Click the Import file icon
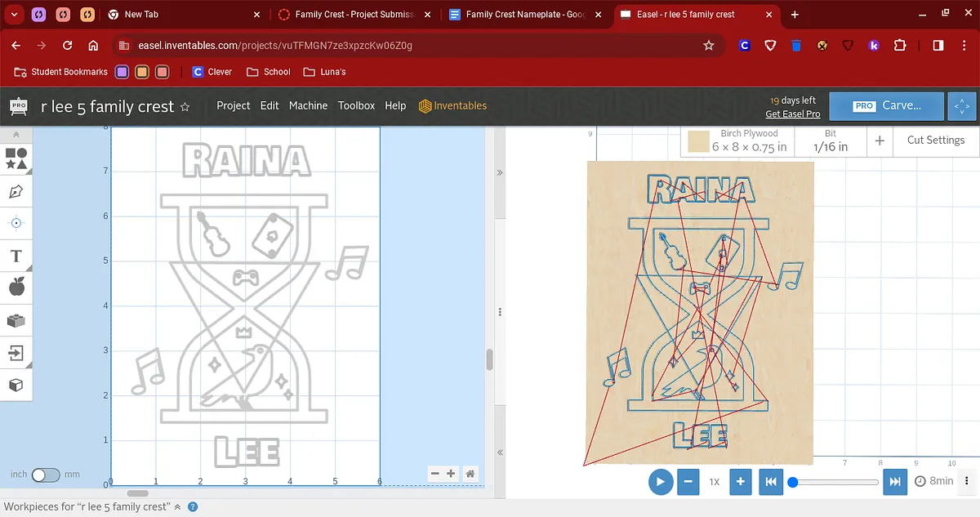The width and height of the screenshot is (980, 517). coord(16,353)
